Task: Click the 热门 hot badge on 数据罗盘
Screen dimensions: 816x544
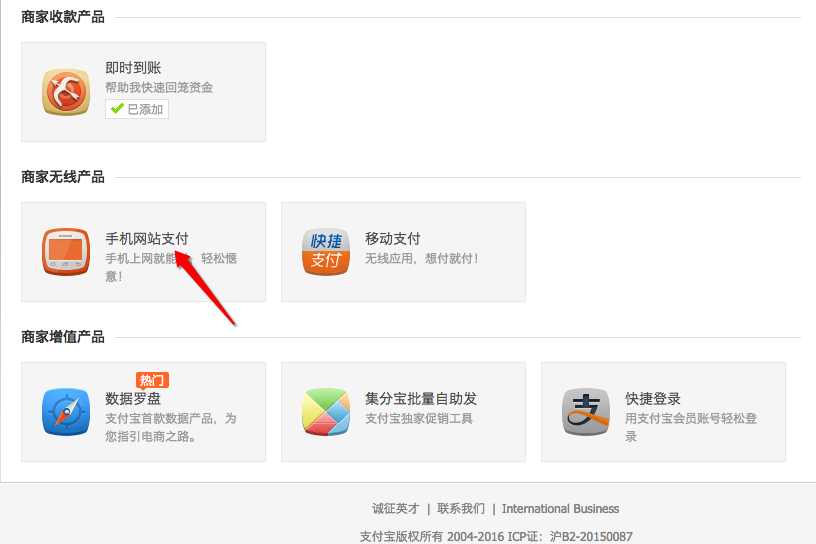Action: tap(152, 381)
